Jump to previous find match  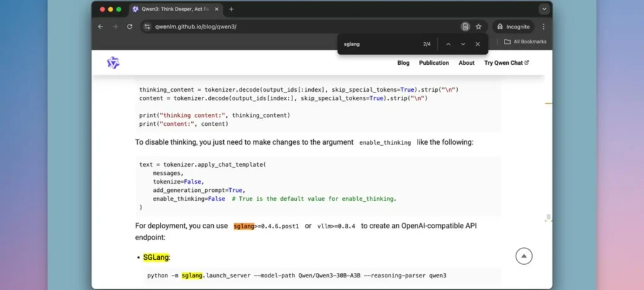pos(448,44)
